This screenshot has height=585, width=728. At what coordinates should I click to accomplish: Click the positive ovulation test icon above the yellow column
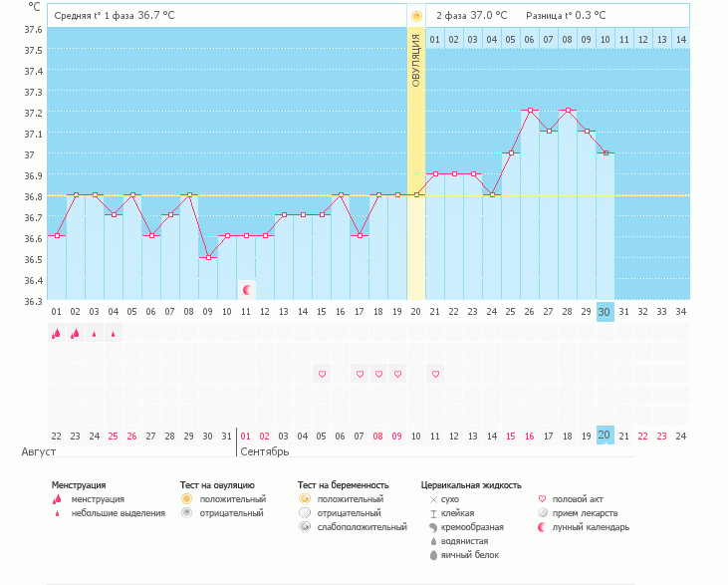pyautogui.click(x=416, y=17)
